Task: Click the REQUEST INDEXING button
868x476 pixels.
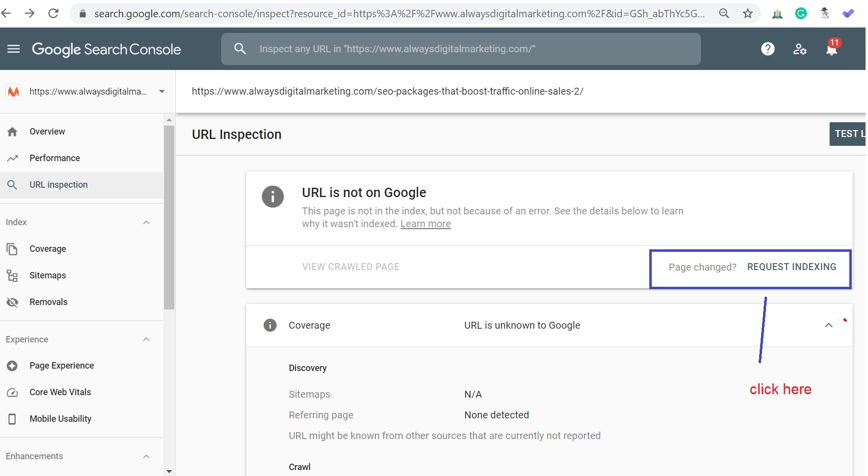Action: 792,267
